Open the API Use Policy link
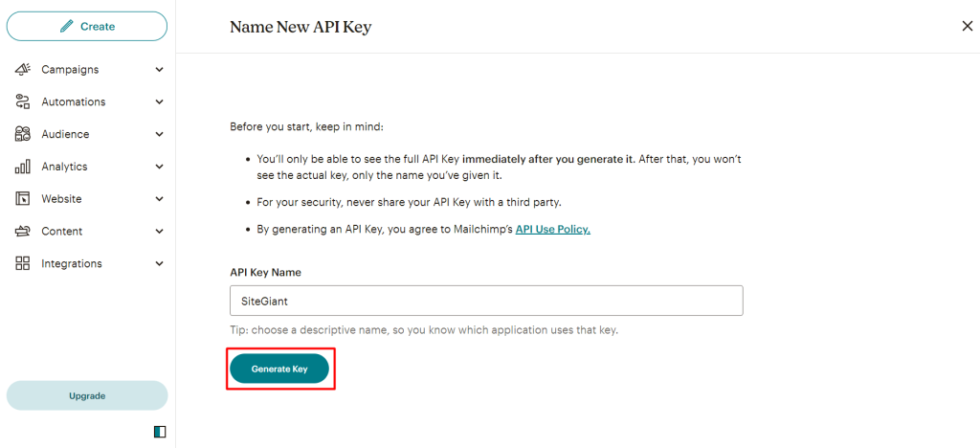This screenshot has height=448, width=980. pyautogui.click(x=552, y=230)
